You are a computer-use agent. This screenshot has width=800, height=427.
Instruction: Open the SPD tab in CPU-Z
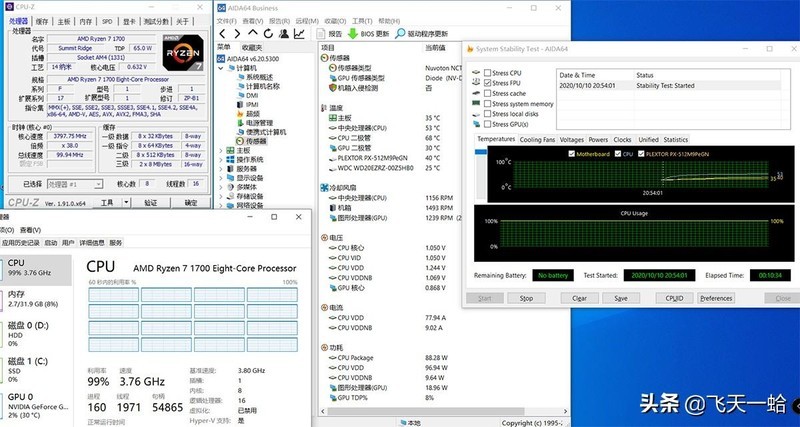pyautogui.click(x=107, y=21)
